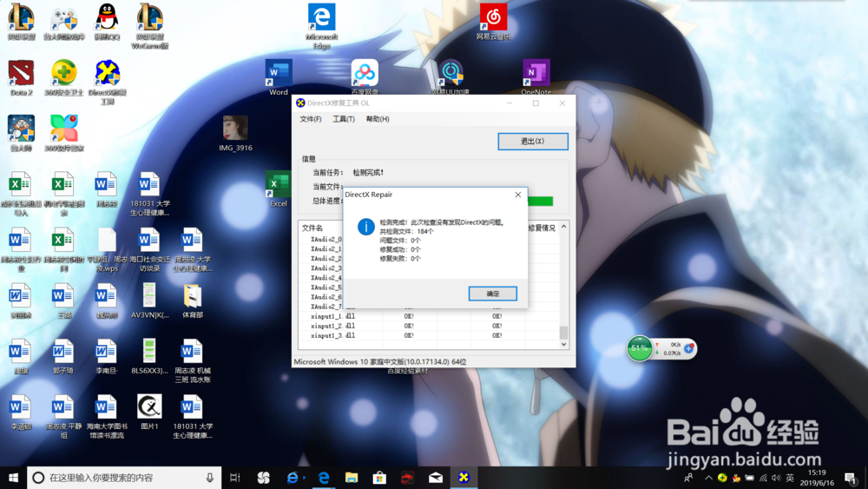Viewport: 868px width, 489px height.
Task: Open the Dota 2 desktop shortcut
Action: (x=21, y=78)
